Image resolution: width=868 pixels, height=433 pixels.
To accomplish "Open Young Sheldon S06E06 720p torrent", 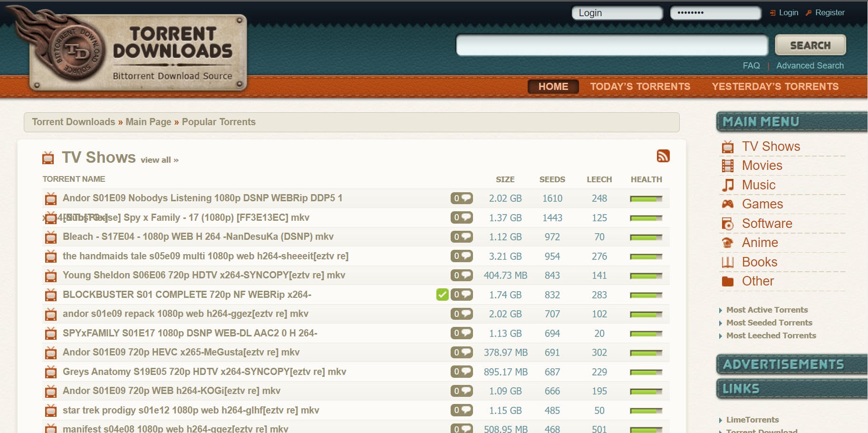I will [x=204, y=275].
